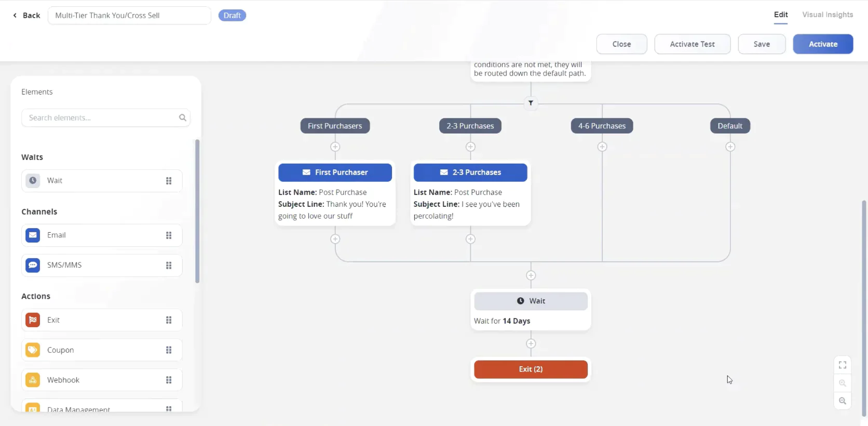
Task: Click the search magnifier icon in Elements
Action: tap(183, 118)
